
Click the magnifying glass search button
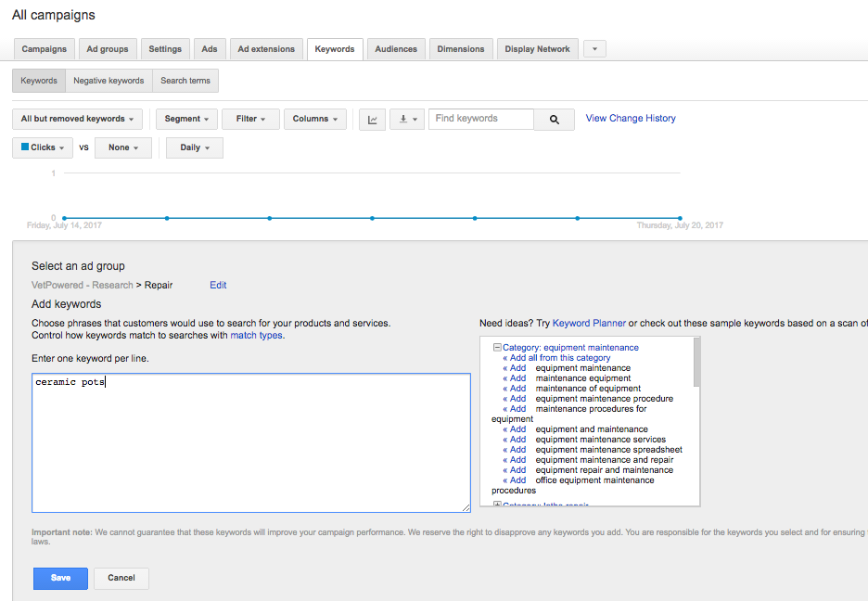pyautogui.click(x=555, y=120)
